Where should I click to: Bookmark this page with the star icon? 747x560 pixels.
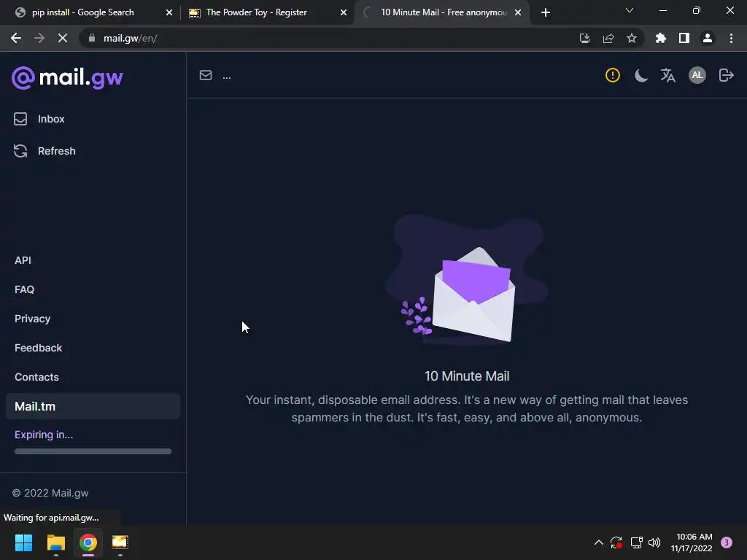[632, 38]
